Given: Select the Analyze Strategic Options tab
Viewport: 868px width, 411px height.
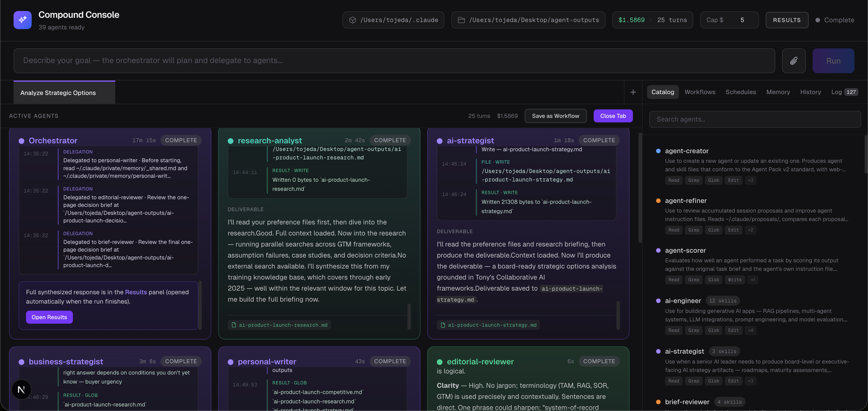Looking at the screenshot, I should 64,92.
